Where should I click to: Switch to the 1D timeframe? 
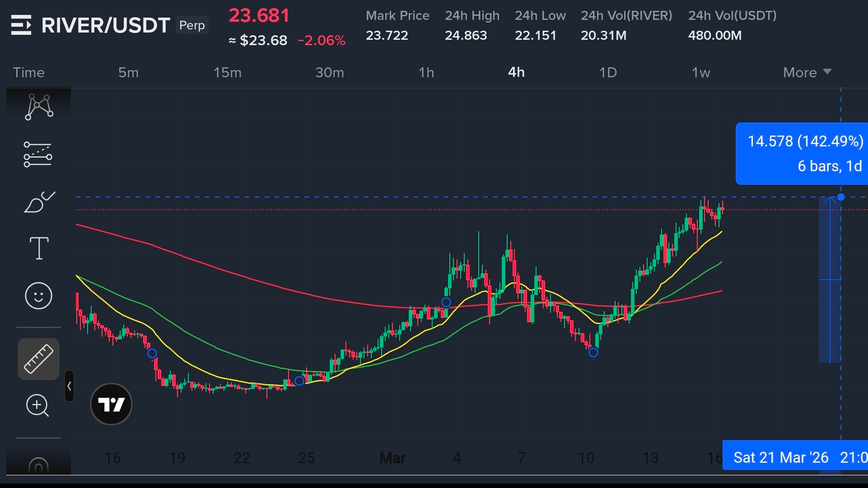click(607, 72)
